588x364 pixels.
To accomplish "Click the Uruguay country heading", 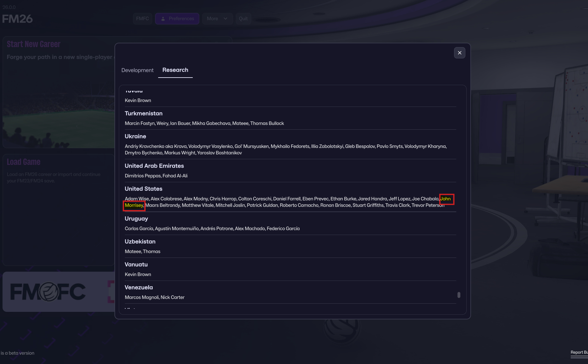I will coord(136,219).
